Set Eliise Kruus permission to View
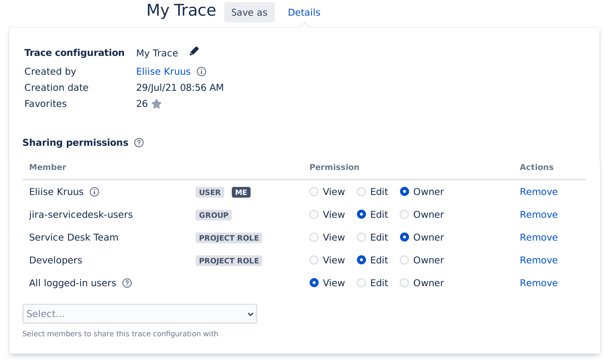Image resolution: width=605 pixels, height=364 pixels. 314,192
